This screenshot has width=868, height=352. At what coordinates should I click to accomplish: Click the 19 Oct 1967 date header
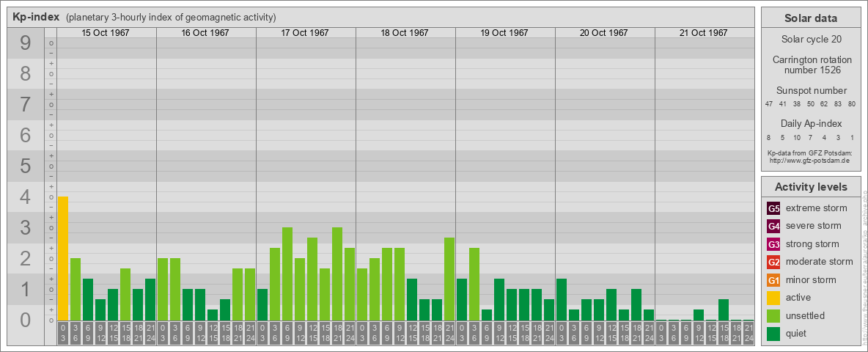[504, 33]
